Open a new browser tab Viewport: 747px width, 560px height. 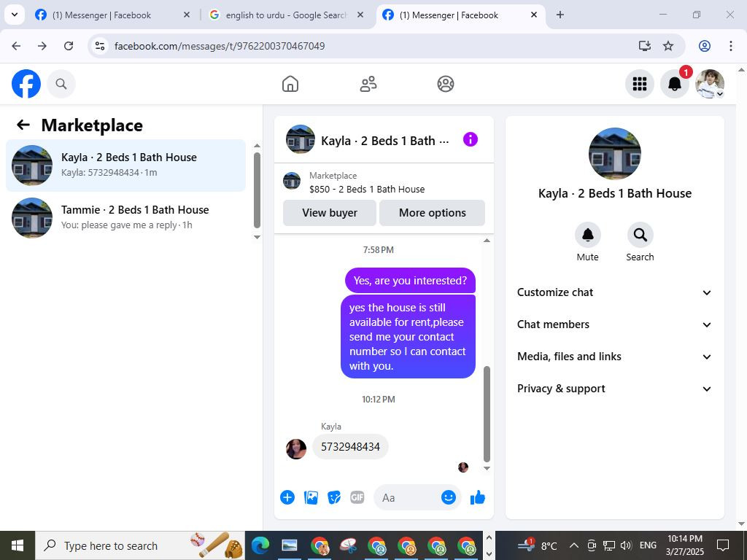(560, 15)
